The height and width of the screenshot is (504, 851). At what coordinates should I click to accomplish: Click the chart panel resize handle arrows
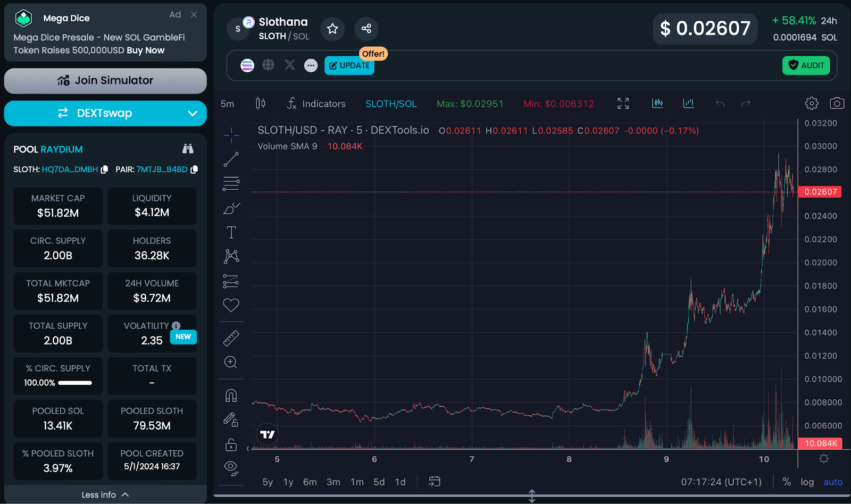532,496
